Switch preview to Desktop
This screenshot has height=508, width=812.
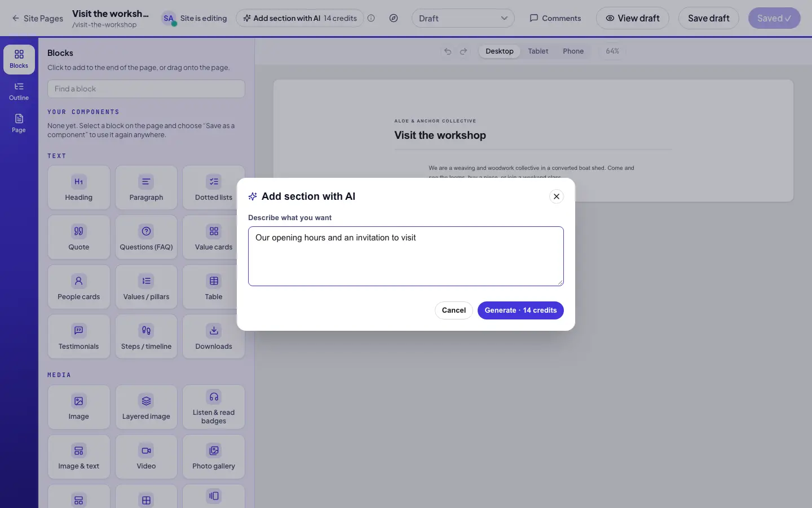coord(500,51)
